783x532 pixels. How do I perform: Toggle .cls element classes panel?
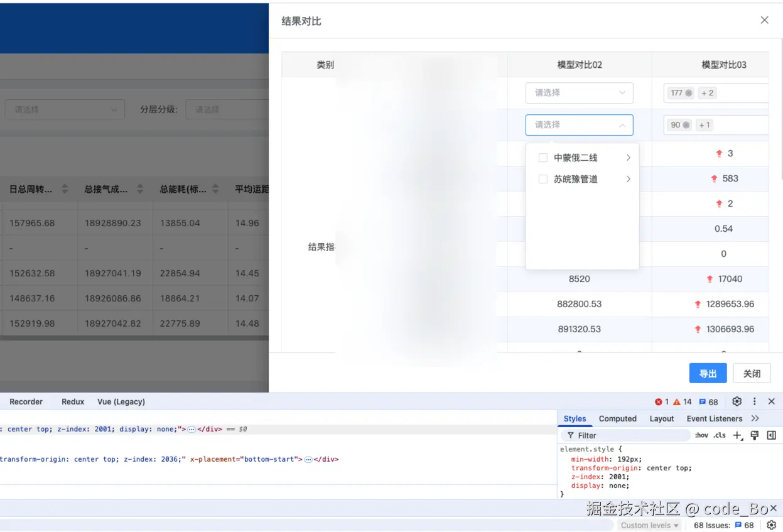[720, 435]
